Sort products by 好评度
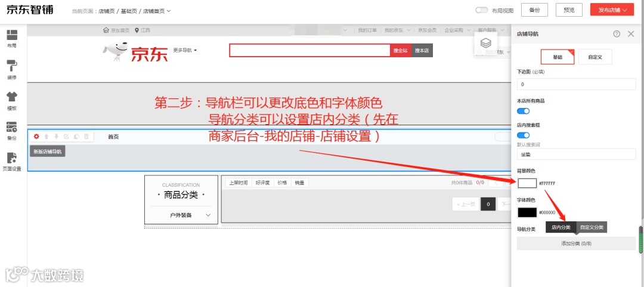This screenshot has height=287, width=644. point(263,183)
